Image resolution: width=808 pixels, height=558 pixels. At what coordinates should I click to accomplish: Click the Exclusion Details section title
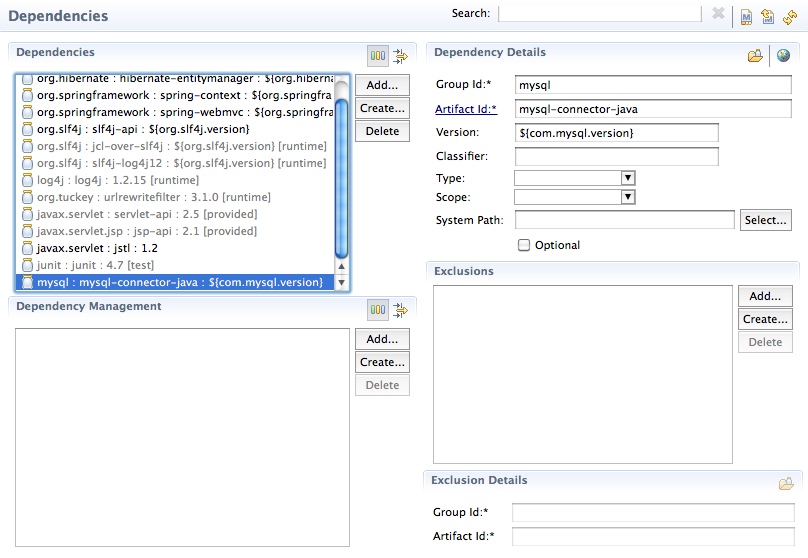click(479, 480)
